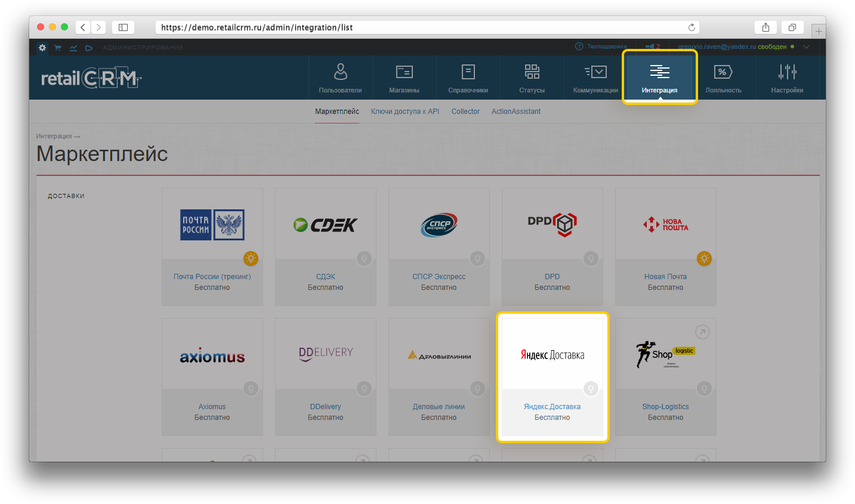This screenshot has height=504, width=855.
Task: Expand the user account dropdown chevron
Action: tap(807, 47)
